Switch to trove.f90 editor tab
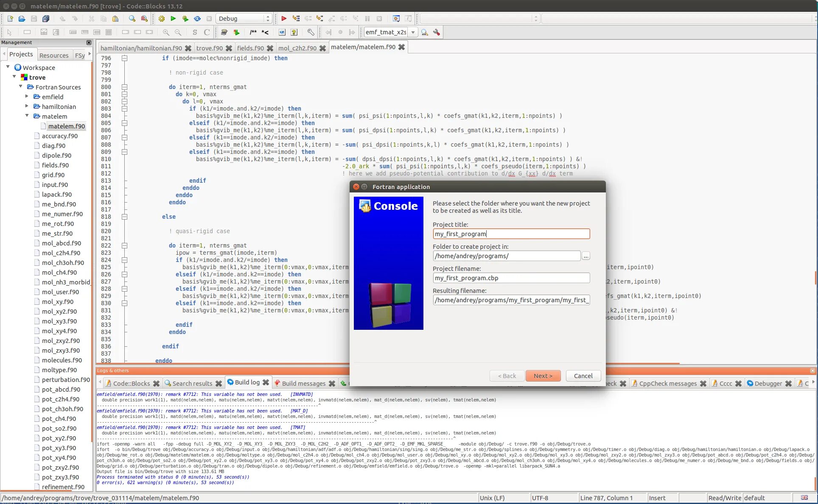The height and width of the screenshot is (504, 818). click(209, 48)
